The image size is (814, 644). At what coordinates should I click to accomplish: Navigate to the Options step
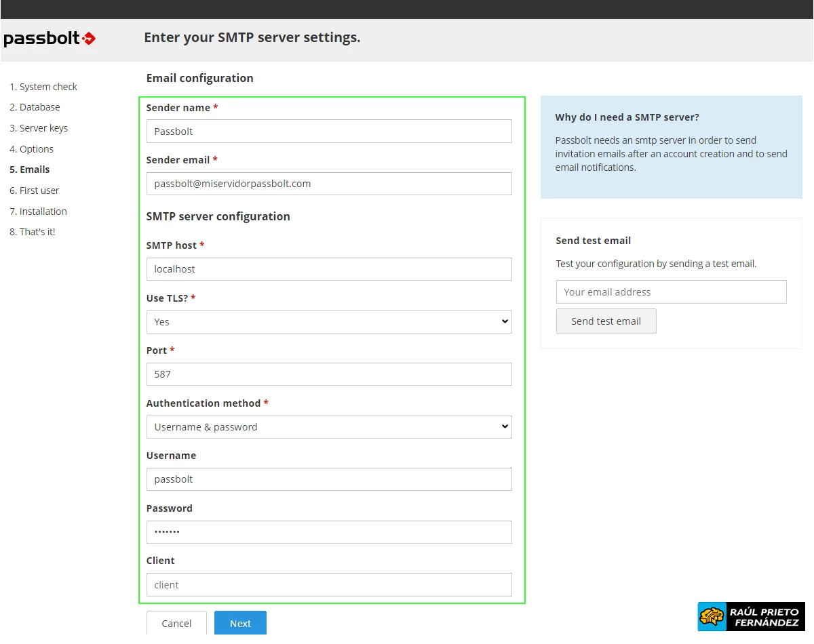click(31, 149)
